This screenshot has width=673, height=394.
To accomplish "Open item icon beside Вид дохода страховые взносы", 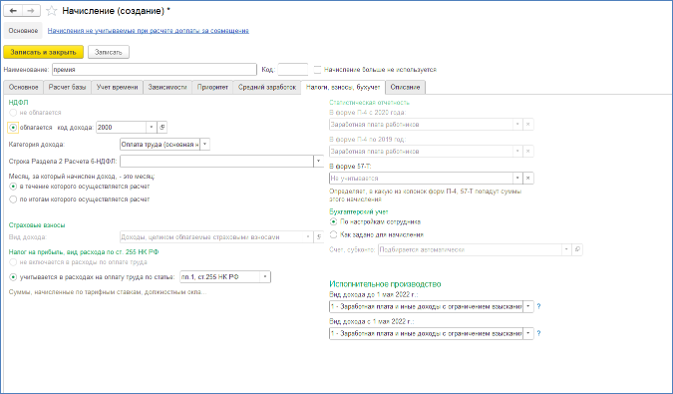I will 319,237.
